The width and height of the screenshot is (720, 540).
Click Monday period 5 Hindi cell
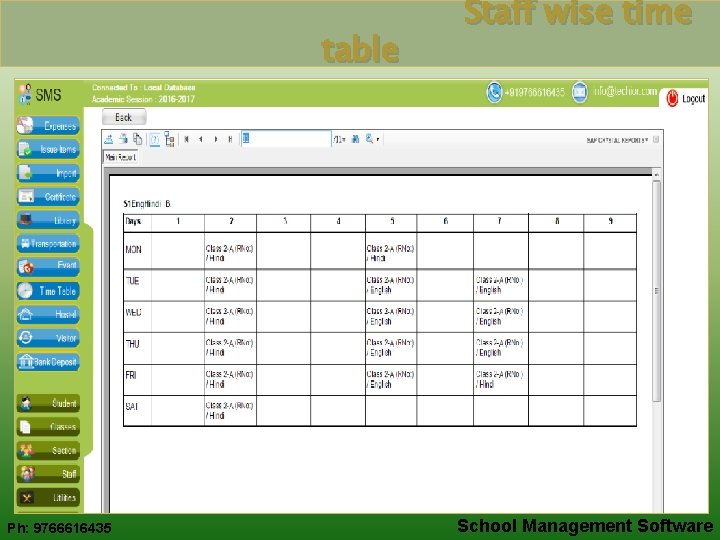click(x=391, y=253)
